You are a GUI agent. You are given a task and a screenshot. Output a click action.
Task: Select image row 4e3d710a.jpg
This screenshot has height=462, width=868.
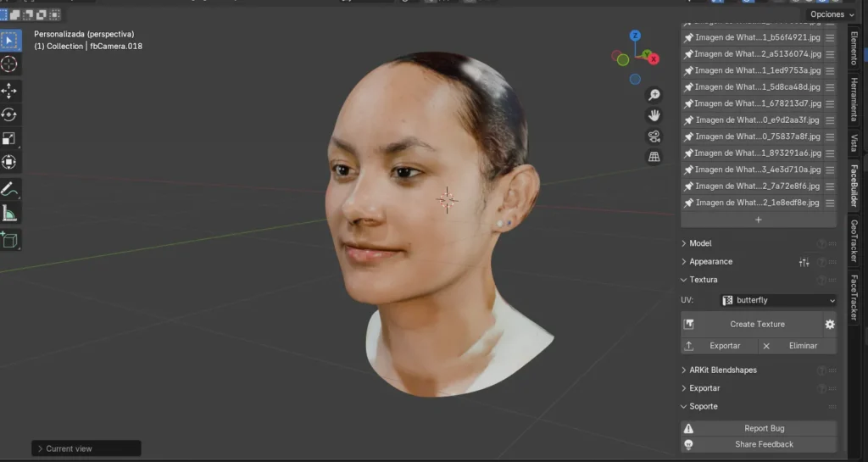pos(759,170)
